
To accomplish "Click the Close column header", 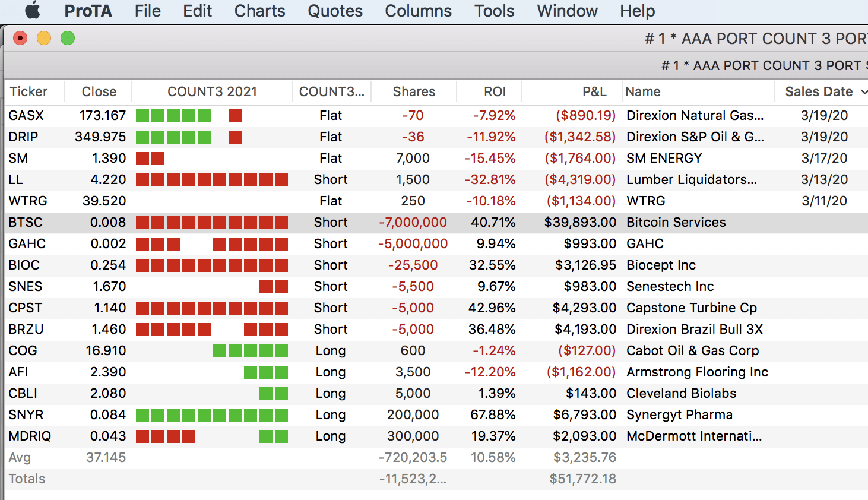I will 99,92.
